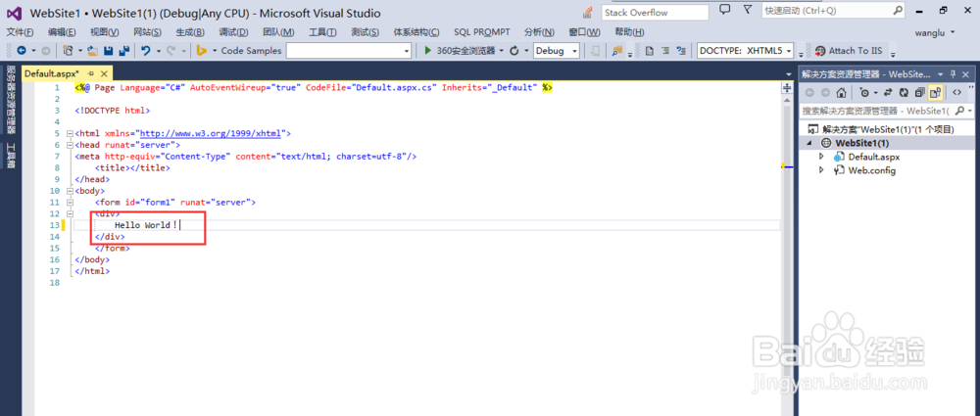Click the Find in Files toolbar icon

(617, 51)
